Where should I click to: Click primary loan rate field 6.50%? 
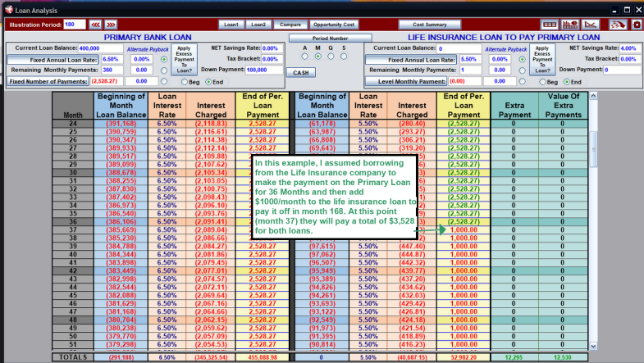point(112,59)
